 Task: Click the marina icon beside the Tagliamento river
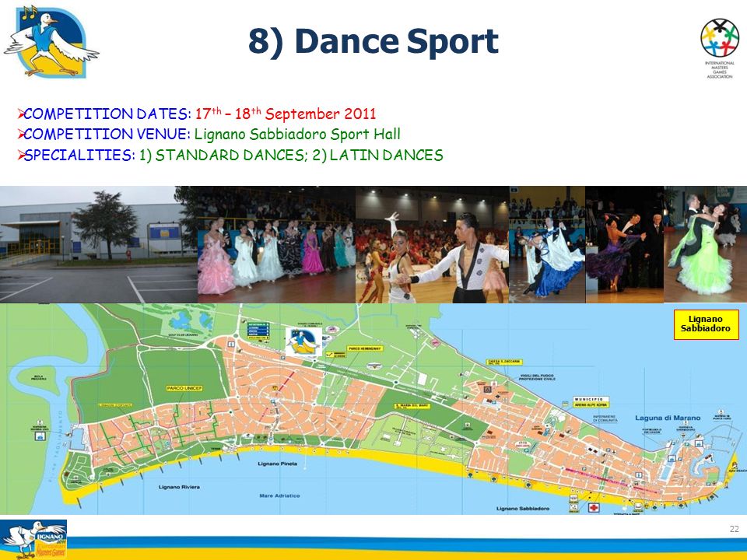coord(40,436)
